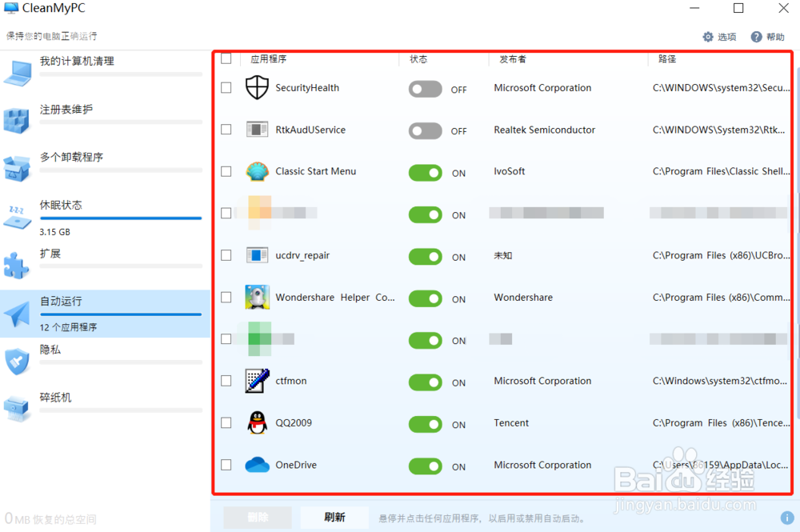Click the 删除 delete button
This screenshot has width=800, height=532.
[x=257, y=517]
